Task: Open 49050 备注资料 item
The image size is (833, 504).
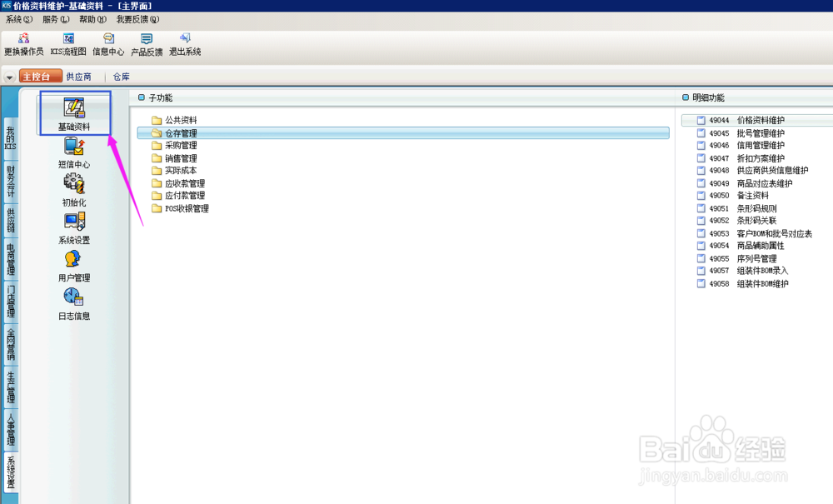Action: pos(733,196)
